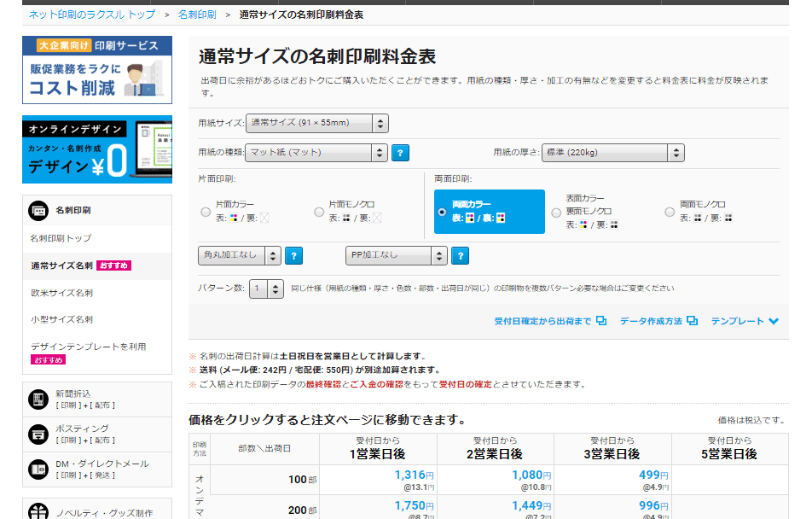This screenshot has width=812, height=519.
Task: Click the DM・ダイレクトメール sidebar icon
Action: coord(38,469)
